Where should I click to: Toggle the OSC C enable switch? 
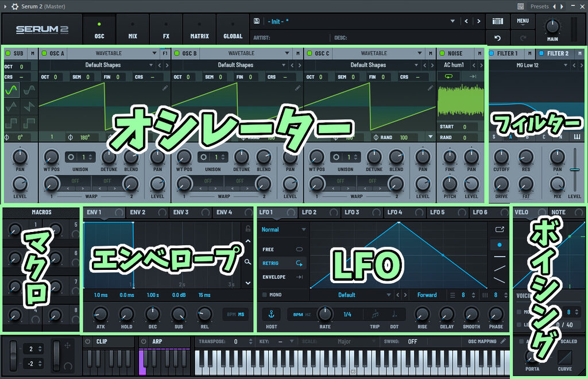[310, 53]
